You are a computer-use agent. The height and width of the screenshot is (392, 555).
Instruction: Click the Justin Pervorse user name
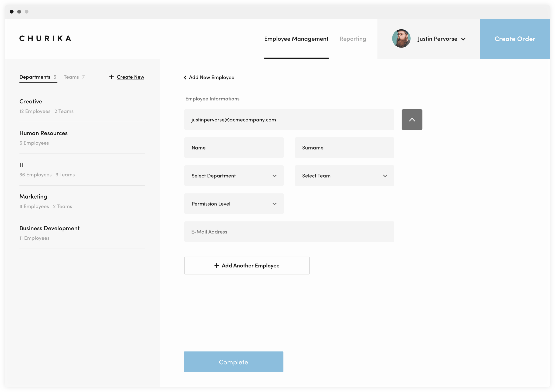tap(437, 39)
